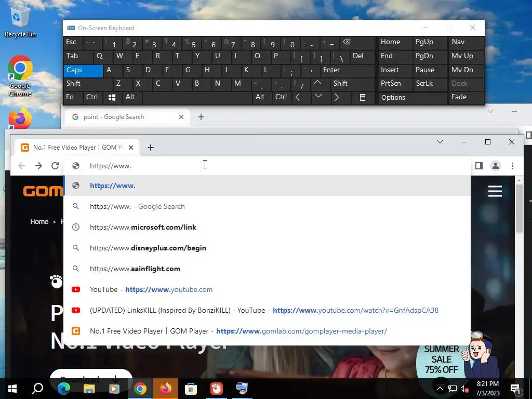Screen dimensions: 532x399
Task: Open a new tab in the background Chrome window
Action: tap(201, 117)
